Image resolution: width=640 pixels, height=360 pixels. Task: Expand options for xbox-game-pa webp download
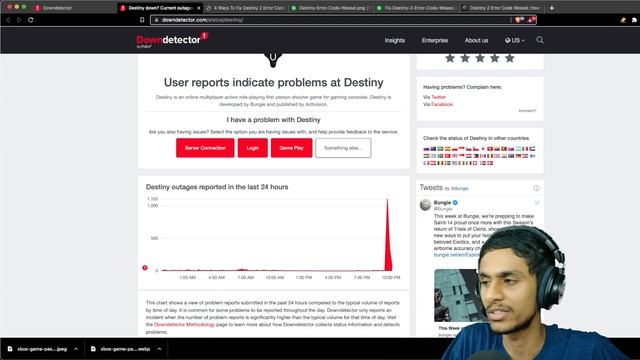pyautogui.click(x=159, y=349)
